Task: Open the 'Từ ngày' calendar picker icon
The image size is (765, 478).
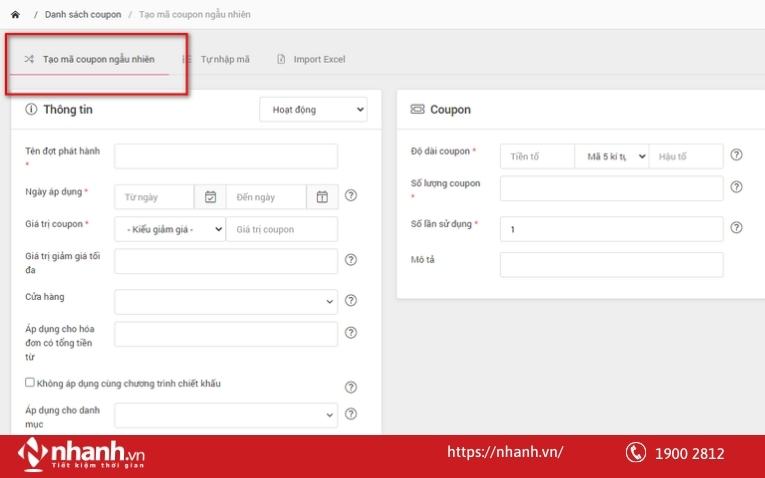Action: pyautogui.click(x=210, y=197)
